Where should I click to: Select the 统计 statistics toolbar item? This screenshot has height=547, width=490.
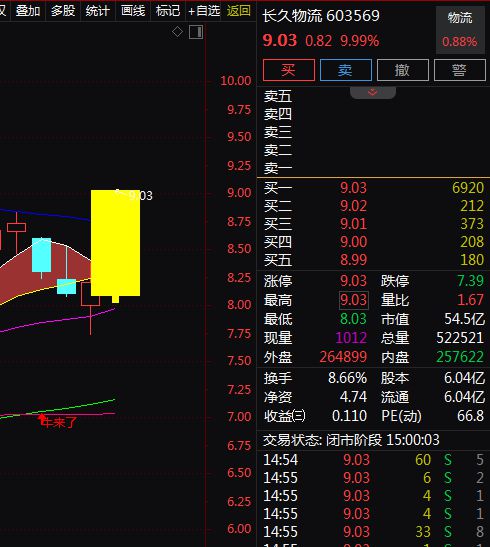pos(98,11)
